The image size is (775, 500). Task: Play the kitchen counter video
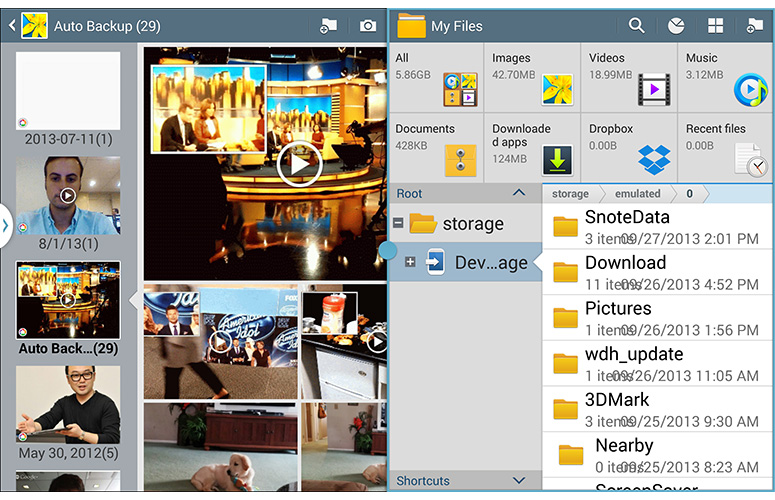(377, 341)
